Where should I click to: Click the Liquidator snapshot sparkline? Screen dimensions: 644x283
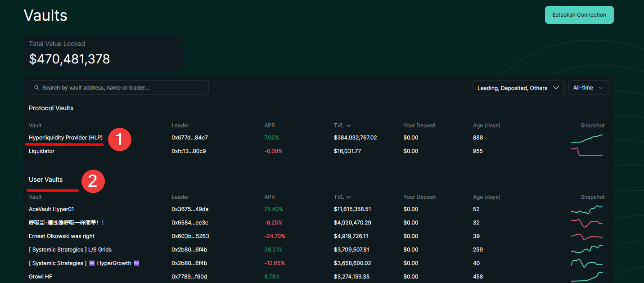[586, 152]
